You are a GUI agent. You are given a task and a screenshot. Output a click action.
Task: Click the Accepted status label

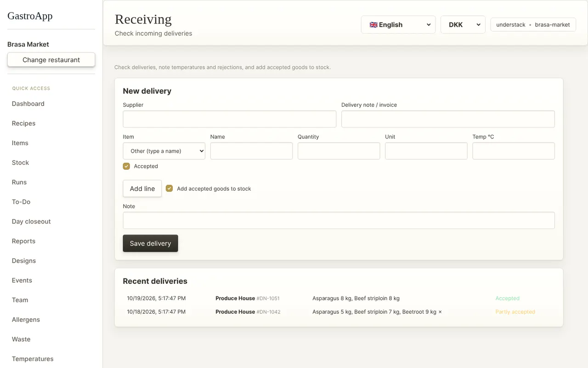(x=507, y=299)
